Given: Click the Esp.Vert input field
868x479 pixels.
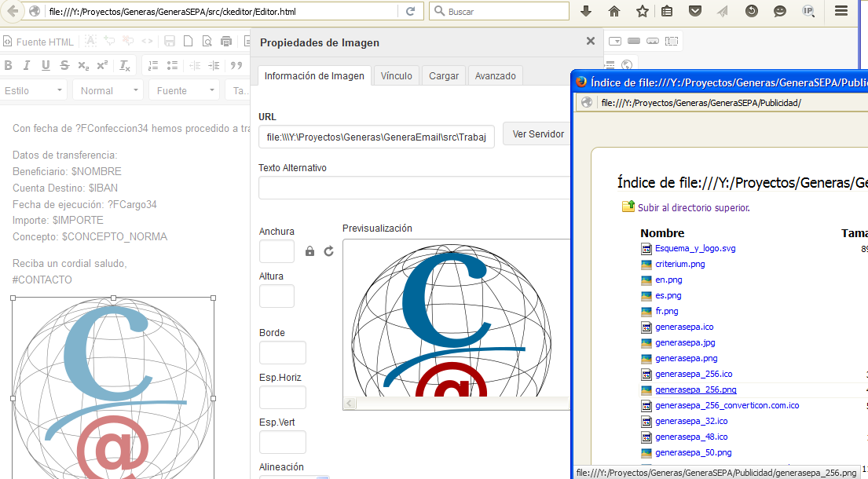Looking at the screenshot, I should pos(282,442).
